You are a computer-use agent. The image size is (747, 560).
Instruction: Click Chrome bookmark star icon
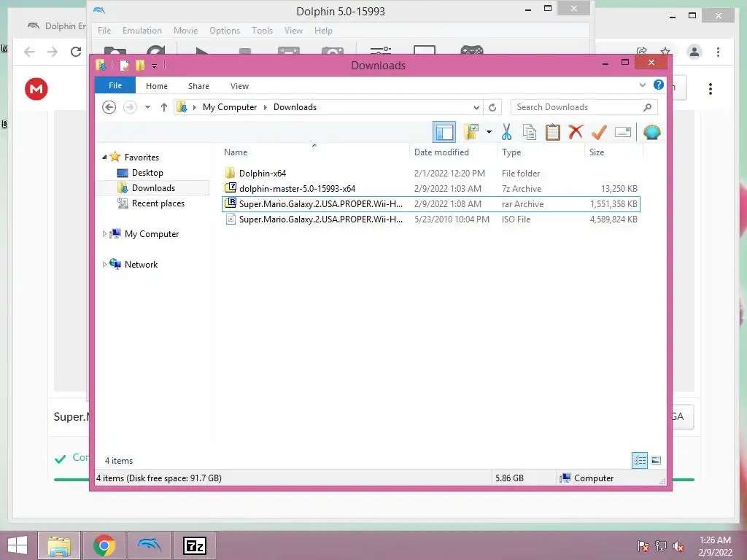point(665,52)
